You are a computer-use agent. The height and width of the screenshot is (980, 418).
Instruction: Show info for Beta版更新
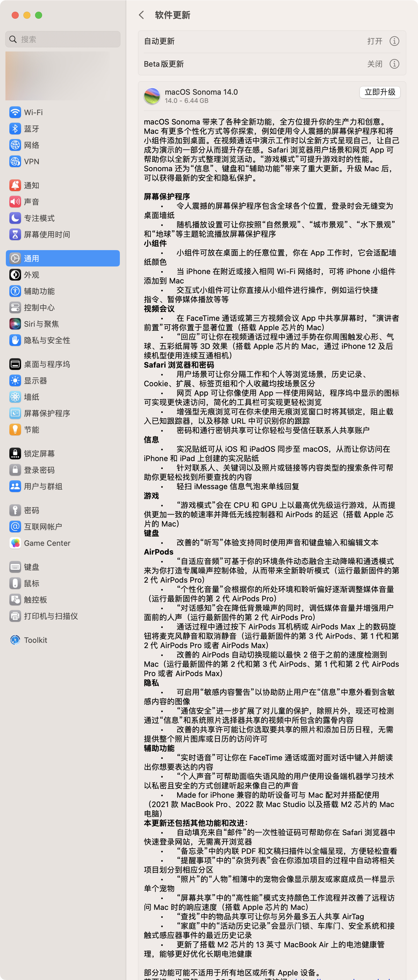[x=394, y=64]
